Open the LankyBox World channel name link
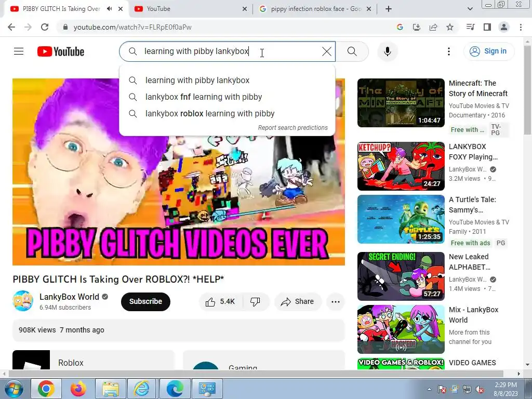 [69, 297]
